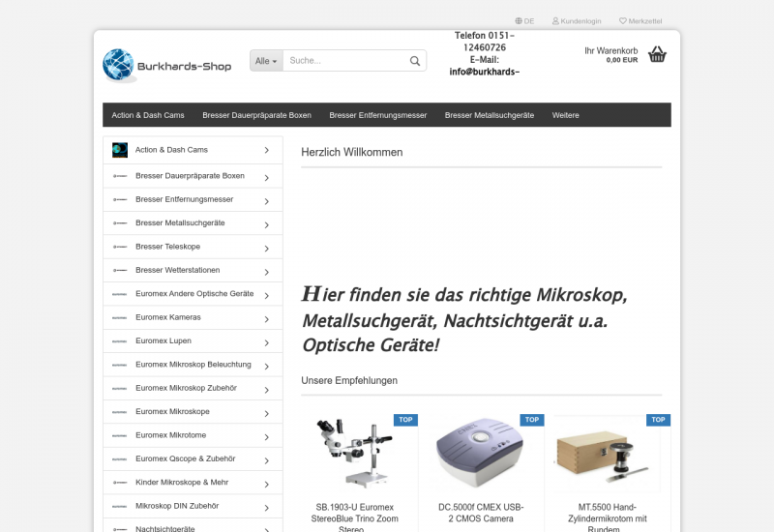The width and height of the screenshot is (774, 532).
Task: Expand Bresser Teleskope sidebar chevron
Action: [x=266, y=248]
